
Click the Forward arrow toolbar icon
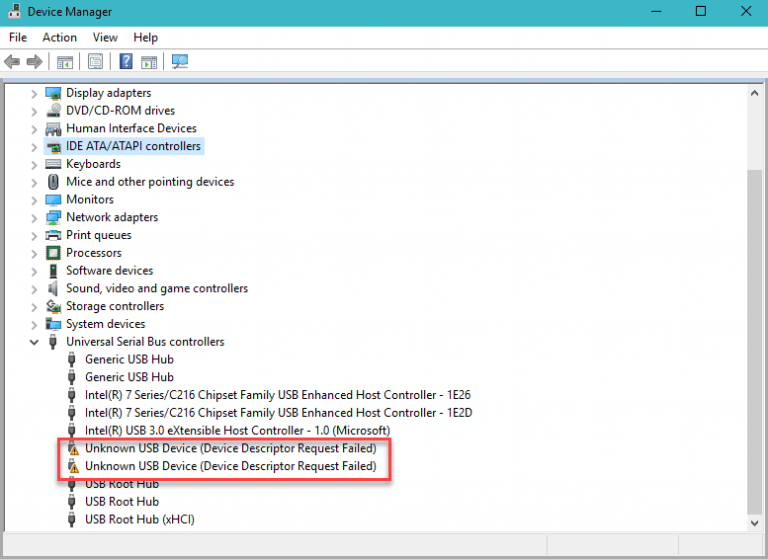point(34,62)
